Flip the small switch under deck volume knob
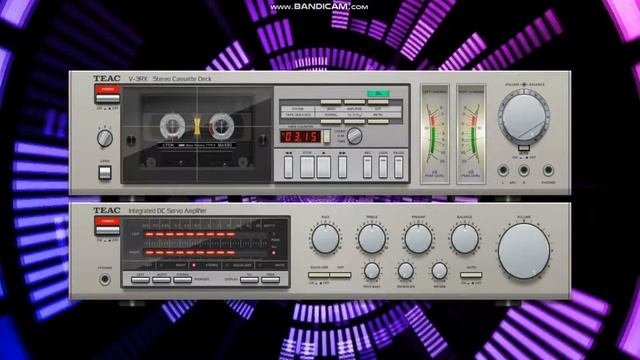Image resolution: width=640 pixels, height=360 pixels. click(x=524, y=148)
